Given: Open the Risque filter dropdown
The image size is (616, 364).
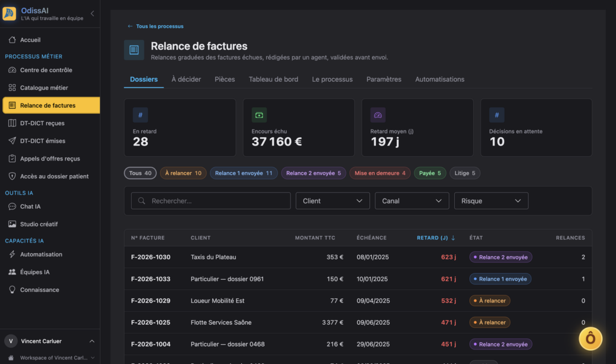Looking at the screenshot, I should pos(491,201).
